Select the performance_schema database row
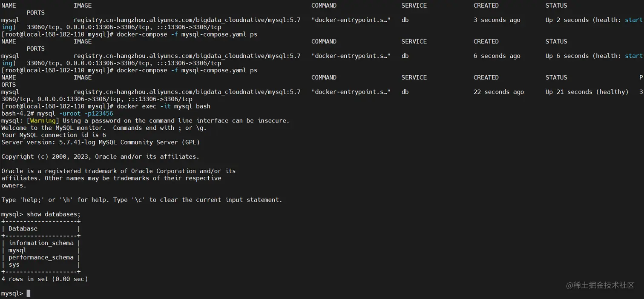 [41, 257]
